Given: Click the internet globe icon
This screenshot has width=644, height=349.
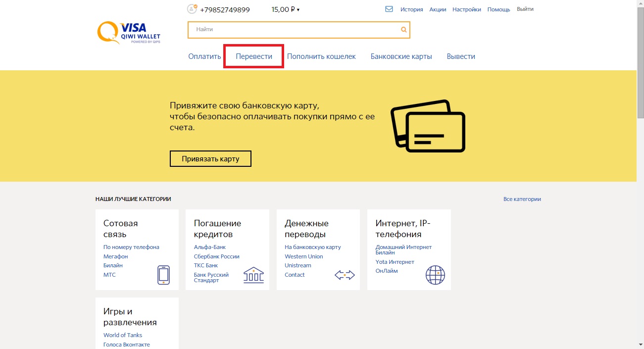Looking at the screenshot, I should coord(435,275).
